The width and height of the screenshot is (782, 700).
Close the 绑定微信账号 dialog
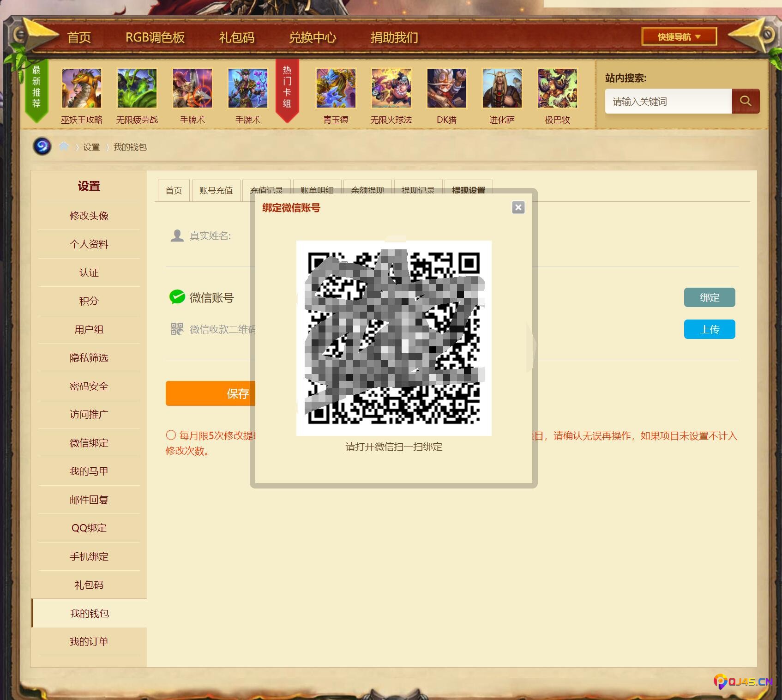point(518,207)
